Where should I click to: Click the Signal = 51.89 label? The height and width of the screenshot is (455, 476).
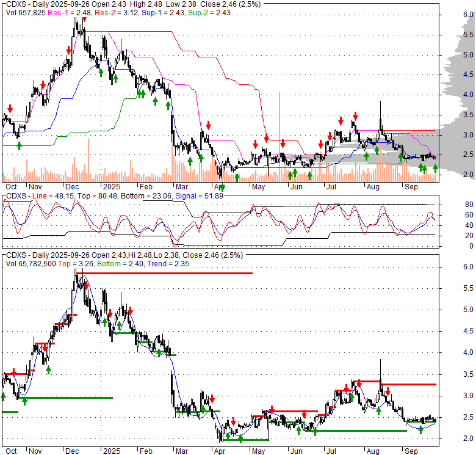pos(199,196)
